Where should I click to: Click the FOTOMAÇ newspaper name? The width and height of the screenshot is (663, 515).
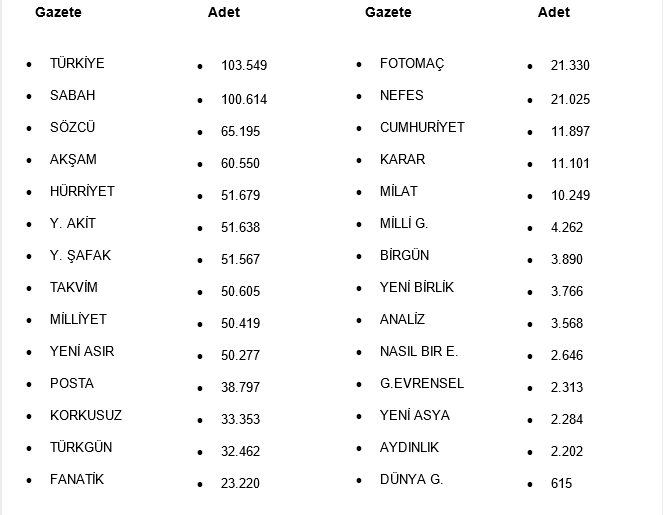click(412, 63)
